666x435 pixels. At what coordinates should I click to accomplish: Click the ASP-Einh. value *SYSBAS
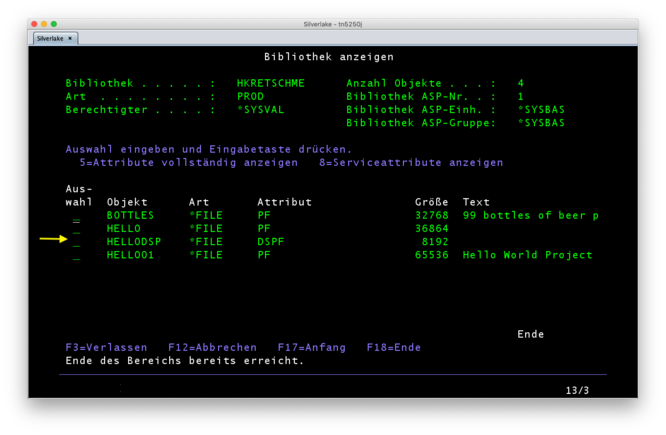(x=541, y=110)
